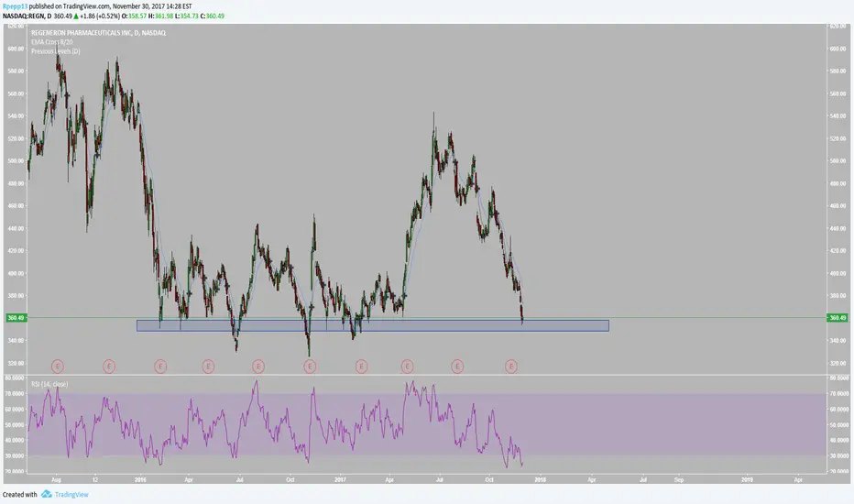The width and height of the screenshot is (854, 504).
Task: Select the blue support zone rectangle
Action: click(x=373, y=326)
